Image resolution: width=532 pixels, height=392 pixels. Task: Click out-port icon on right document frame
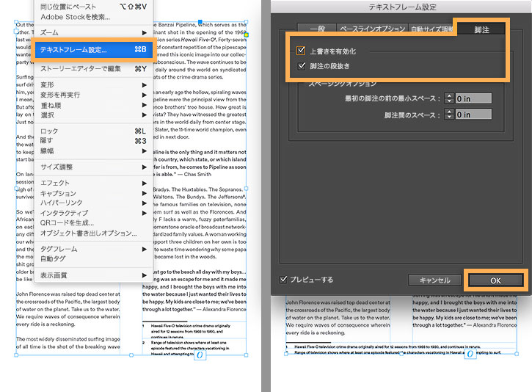tap(470, 354)
